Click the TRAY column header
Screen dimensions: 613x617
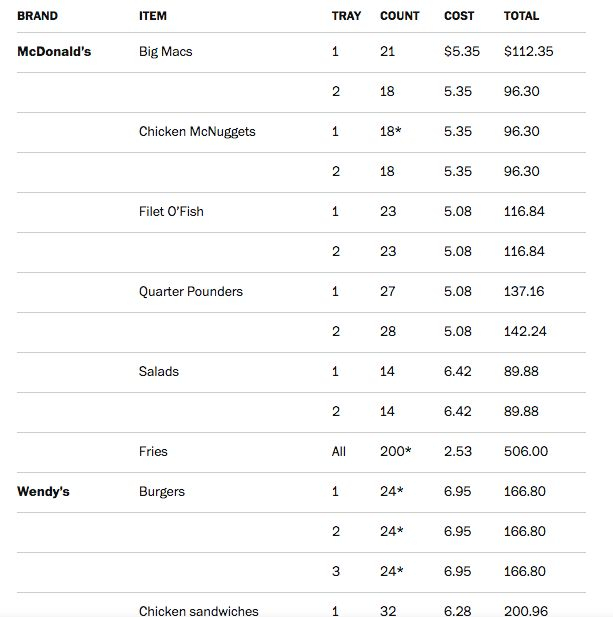point(346,16)
